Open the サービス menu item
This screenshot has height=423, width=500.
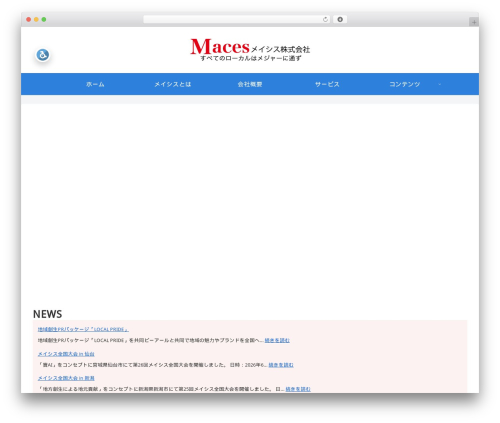(327, 84)
